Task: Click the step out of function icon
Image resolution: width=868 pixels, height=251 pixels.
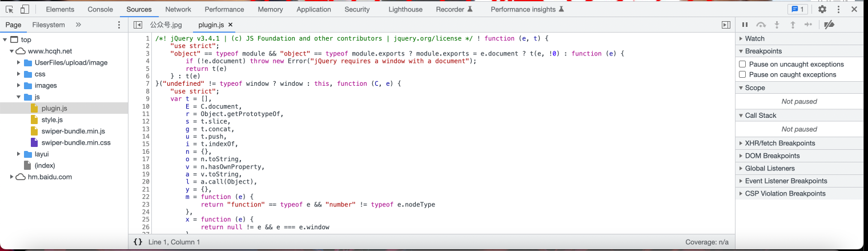Action: pos(793,25)
